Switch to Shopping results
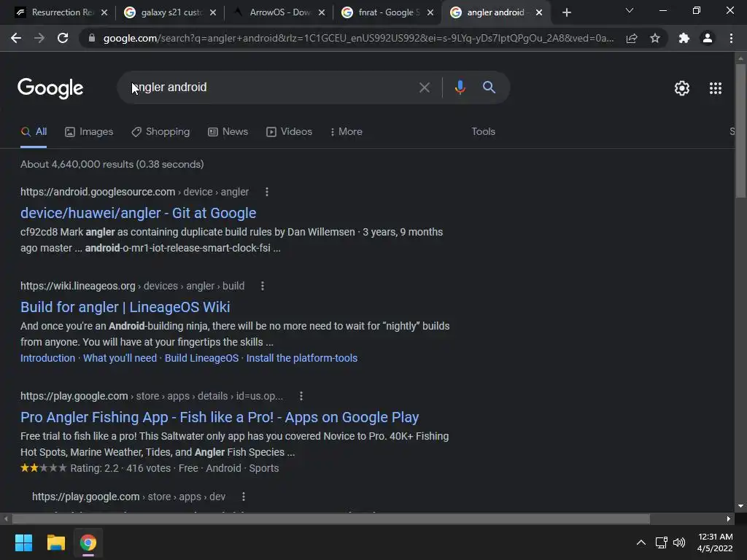 pos(160,132)
